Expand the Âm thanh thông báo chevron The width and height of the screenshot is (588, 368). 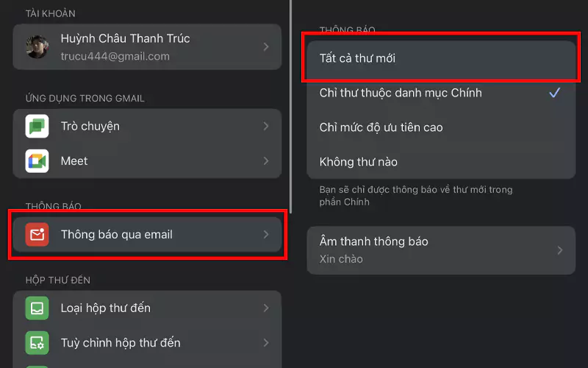[560, 250]
